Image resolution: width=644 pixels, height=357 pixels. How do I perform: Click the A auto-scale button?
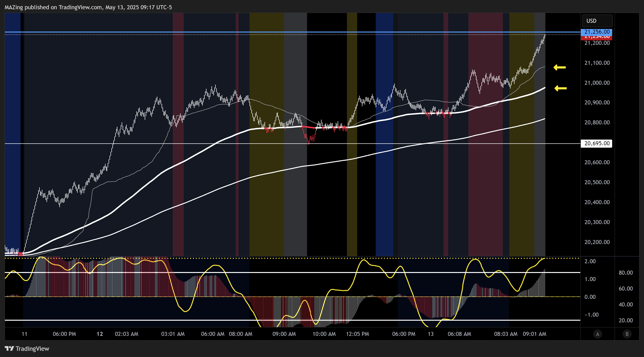(x=597, y=334)
